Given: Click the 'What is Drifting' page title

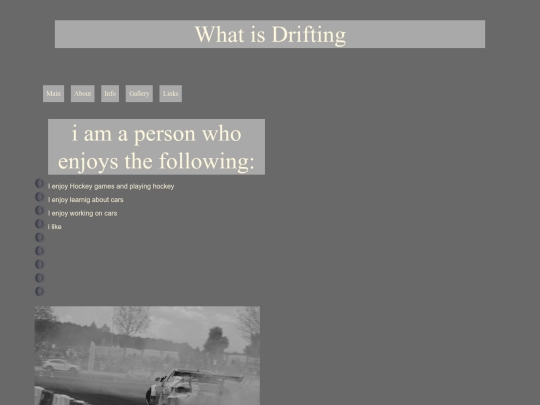Looking at the screenshot, I should tap(270, 34).
